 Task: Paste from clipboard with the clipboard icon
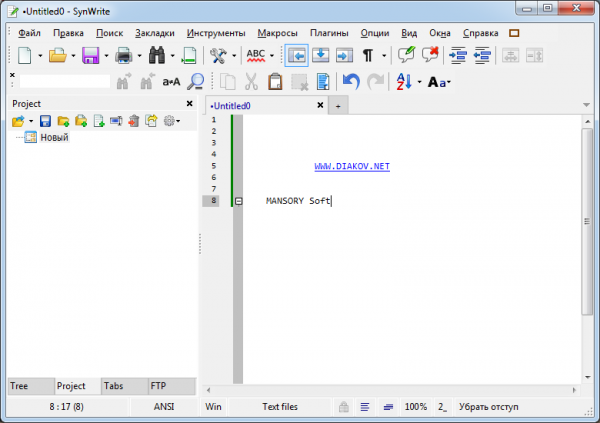275,82
